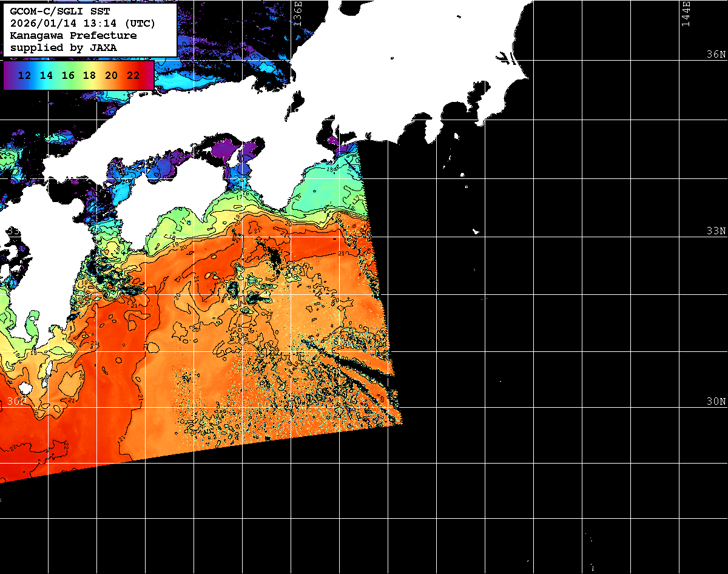Click the 16 mark on the color bar
The width and height of the screenshot is (728, 574).
click(68, 76)
